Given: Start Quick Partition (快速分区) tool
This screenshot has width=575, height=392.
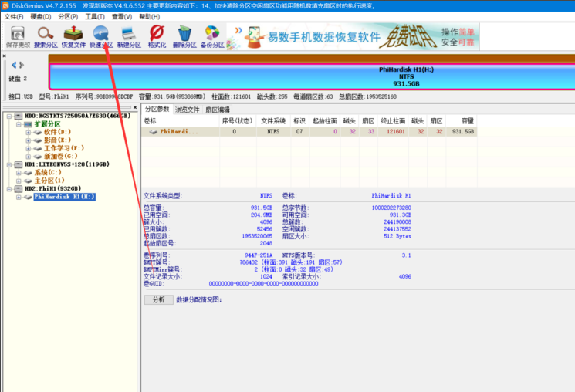Looking at the screenshot, I should [101, 37].
